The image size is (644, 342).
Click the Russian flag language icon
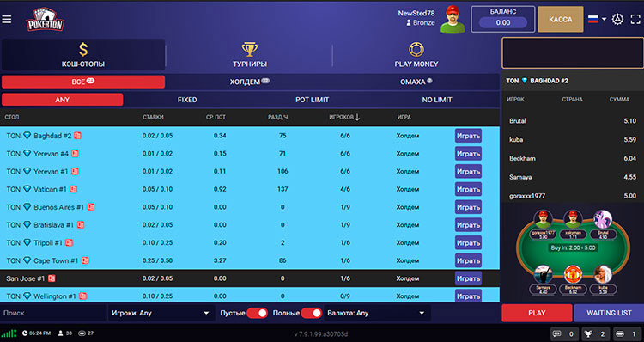[x=593, y=19]
